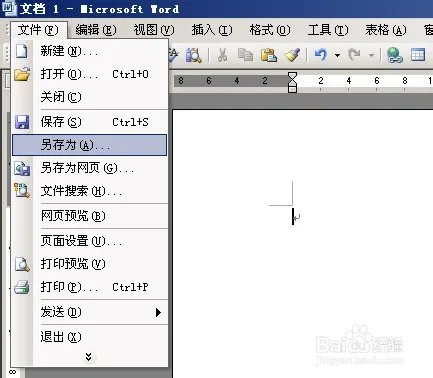Select Save As (另存为) menu item
The height and width of the screenshot is (378, 433).
[x=89, y=145]
